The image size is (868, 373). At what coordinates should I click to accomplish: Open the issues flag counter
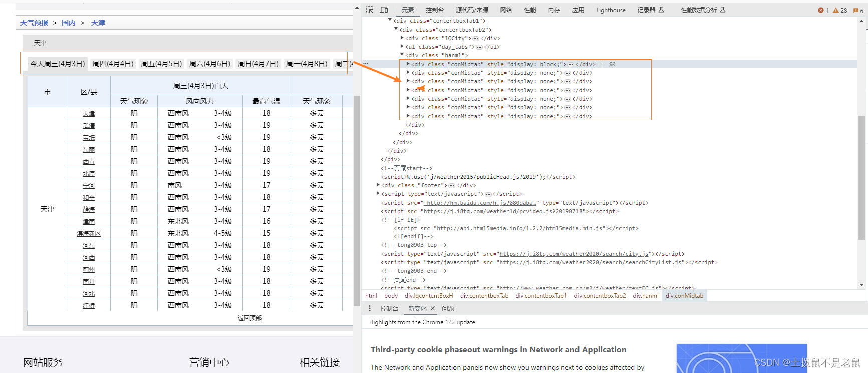coord(858,10)
